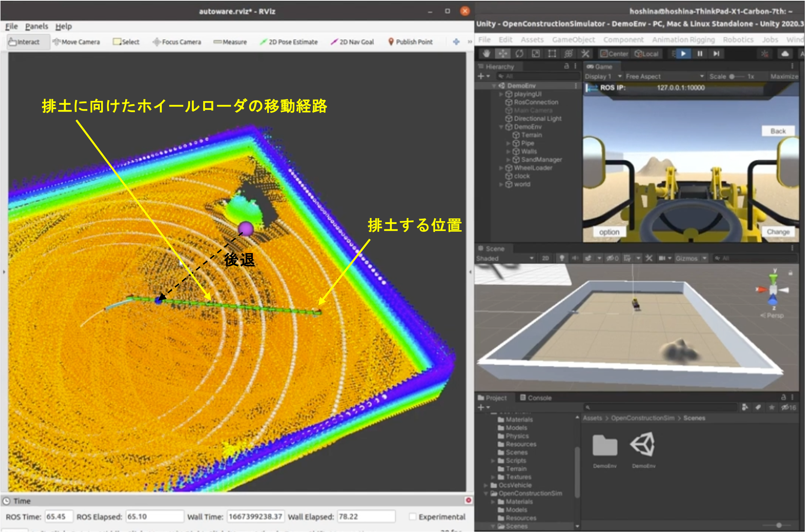Click the Back button in Game view
The width and height of the screenshot is (805, 532).
(x=778, y=131)
